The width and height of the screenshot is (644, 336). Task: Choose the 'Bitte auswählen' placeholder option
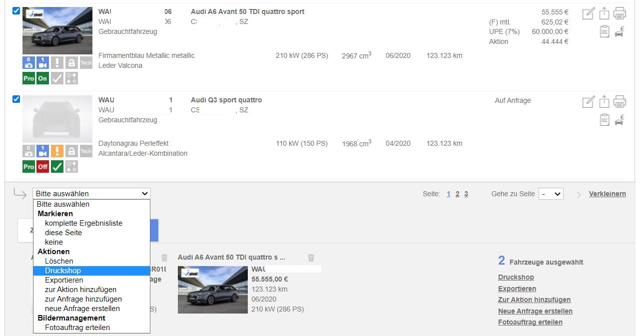tap(91, 204)
